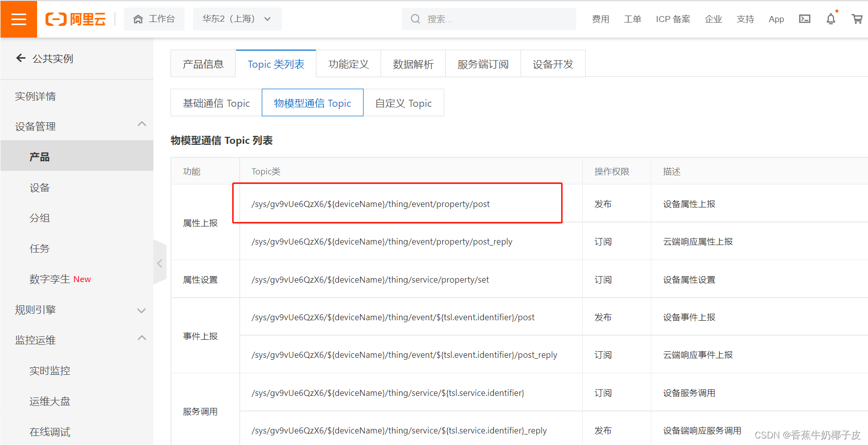
Task: Click the ${tsl.event.identifier}/post_reply topic
Action: point(404,355)
